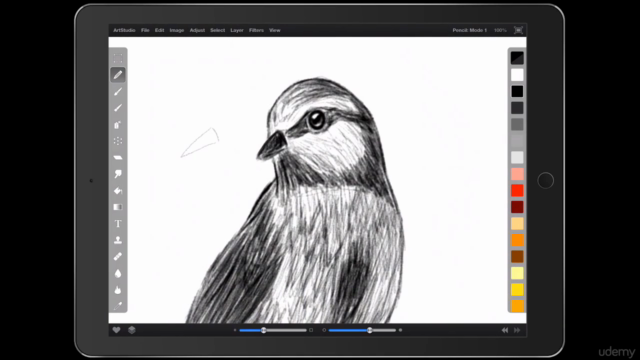Open the Edit menu

[159, 30]
